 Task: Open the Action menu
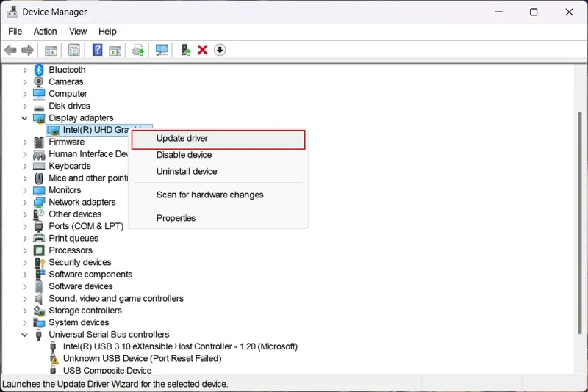[x=46, y=32]
